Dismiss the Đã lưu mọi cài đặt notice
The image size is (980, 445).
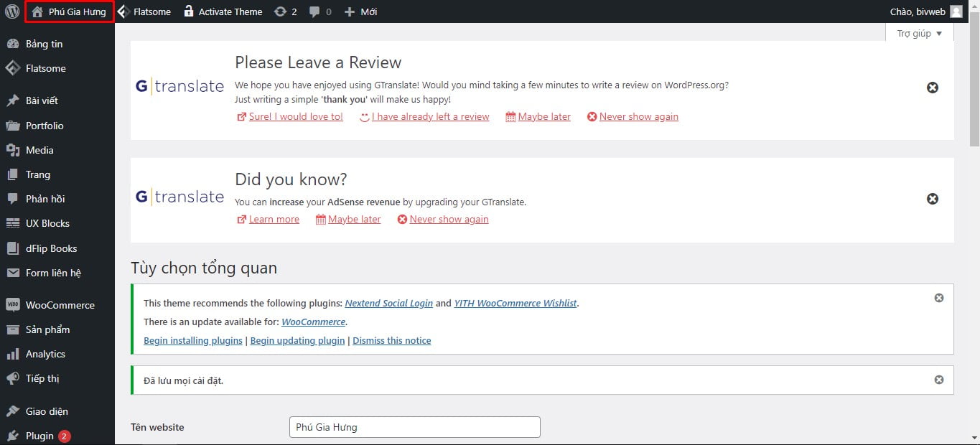(938, 380)
